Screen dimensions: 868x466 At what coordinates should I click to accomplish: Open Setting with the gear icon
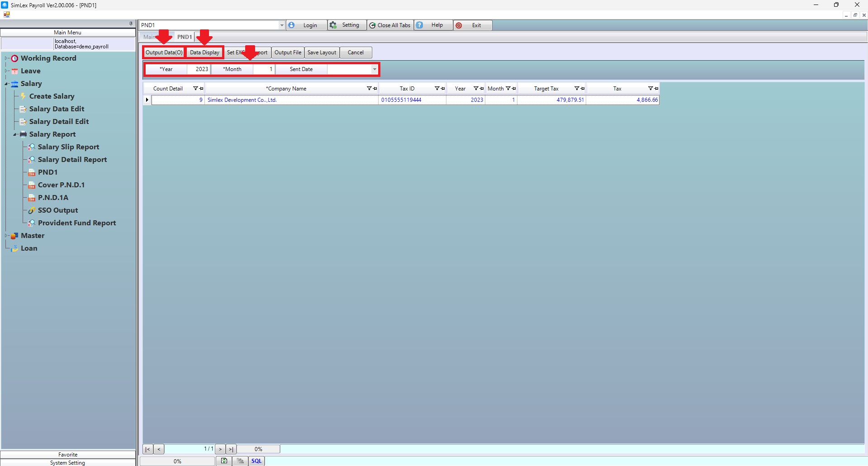tap(333, 25)
